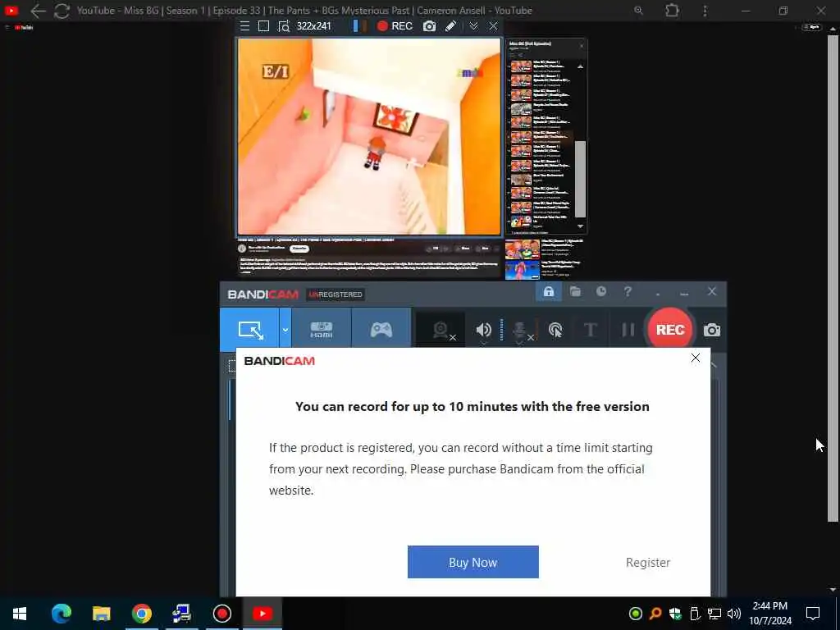Click the playlist scrollbar thumb
Screen dimensions: 840x630
tap(580, 179)
